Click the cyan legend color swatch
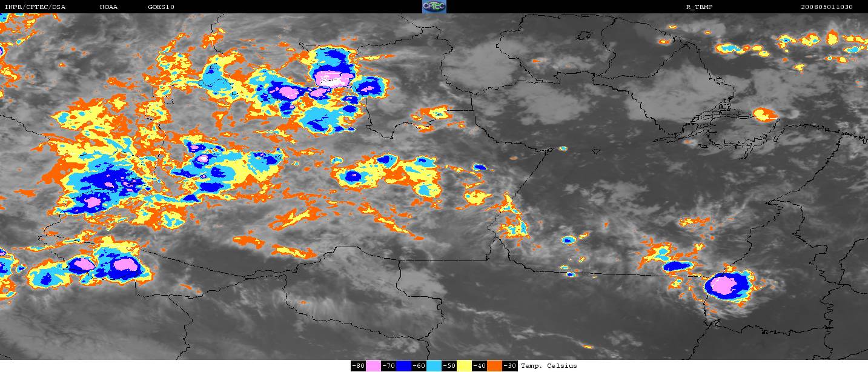The height and width of the screenshot is (372, 868). coord(434,366)
